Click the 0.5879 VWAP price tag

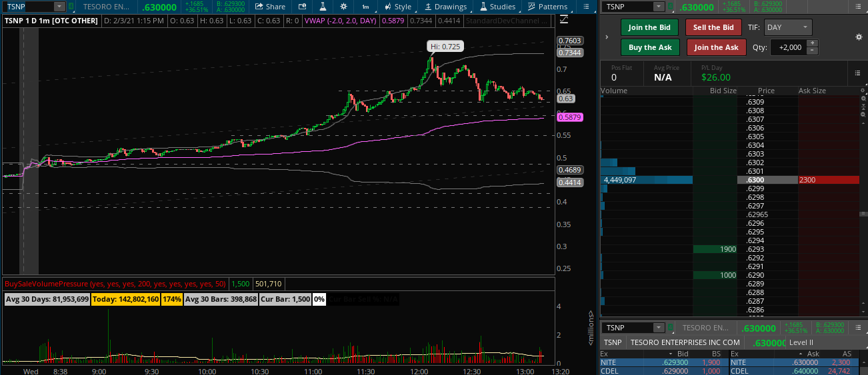point(571,117)
